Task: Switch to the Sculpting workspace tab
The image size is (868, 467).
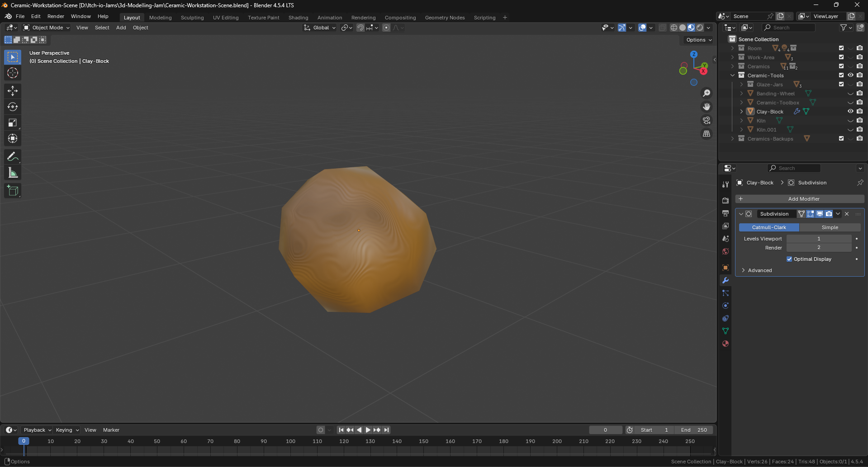Action: coord(192,18)
